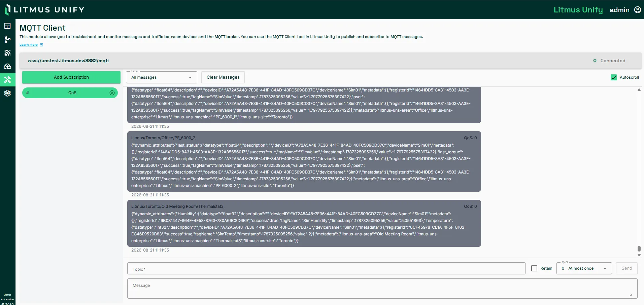Click the Add Subscription button
Viewport: 644px width, 305px height.
tap(71, 77)
